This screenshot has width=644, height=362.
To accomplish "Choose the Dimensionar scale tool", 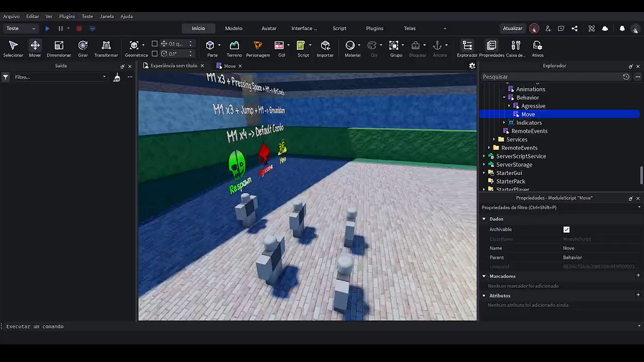I will (x=58, y=48).
